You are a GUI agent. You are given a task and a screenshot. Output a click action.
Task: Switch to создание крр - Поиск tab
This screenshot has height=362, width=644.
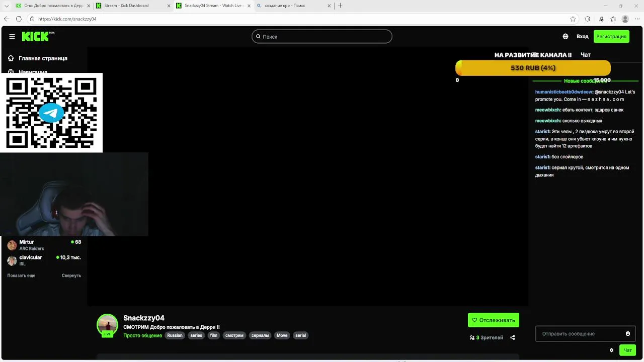[293, 6]
